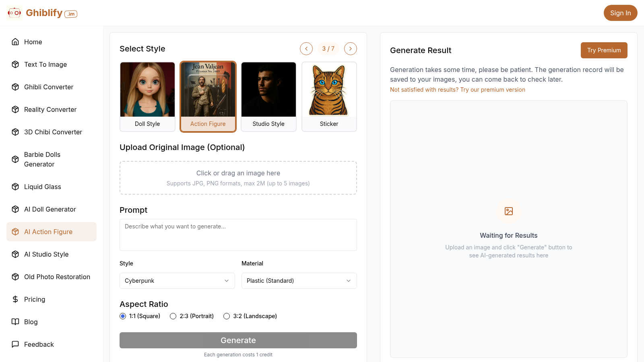The height and width of the screenshot is (362, 644).
Task: Click the cube icon beside Liquid Glass
Action: (15, 187)
